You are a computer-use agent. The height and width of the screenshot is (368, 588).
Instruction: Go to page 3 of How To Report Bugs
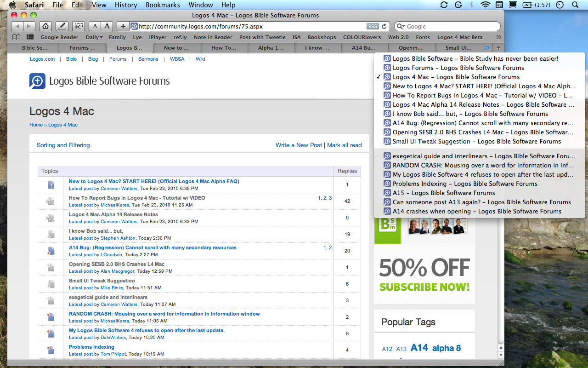(330, 198)
